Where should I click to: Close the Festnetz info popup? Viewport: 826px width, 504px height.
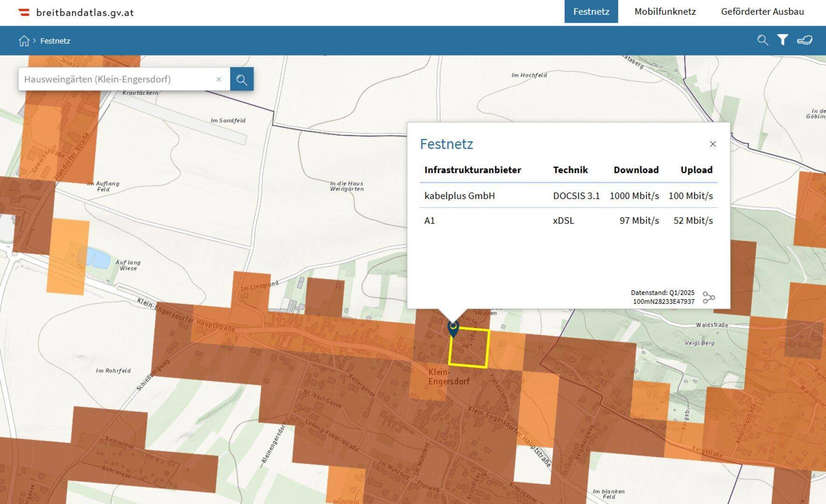713,144
